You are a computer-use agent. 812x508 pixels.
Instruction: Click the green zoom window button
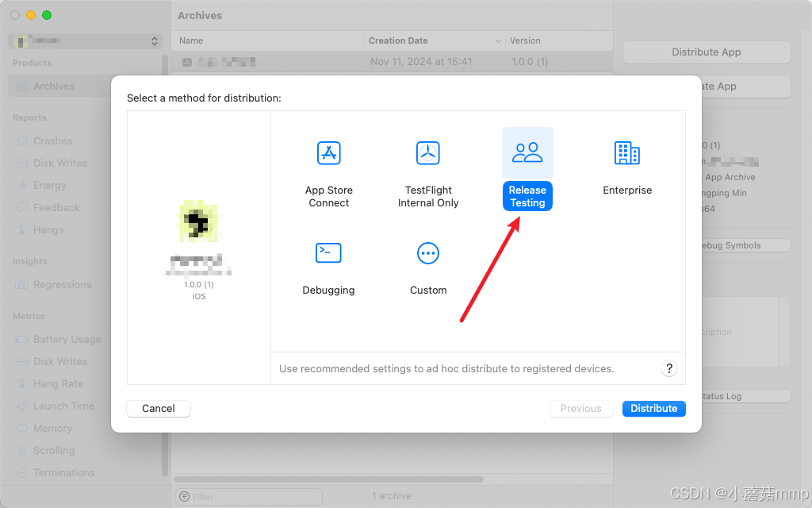point(47,15)
